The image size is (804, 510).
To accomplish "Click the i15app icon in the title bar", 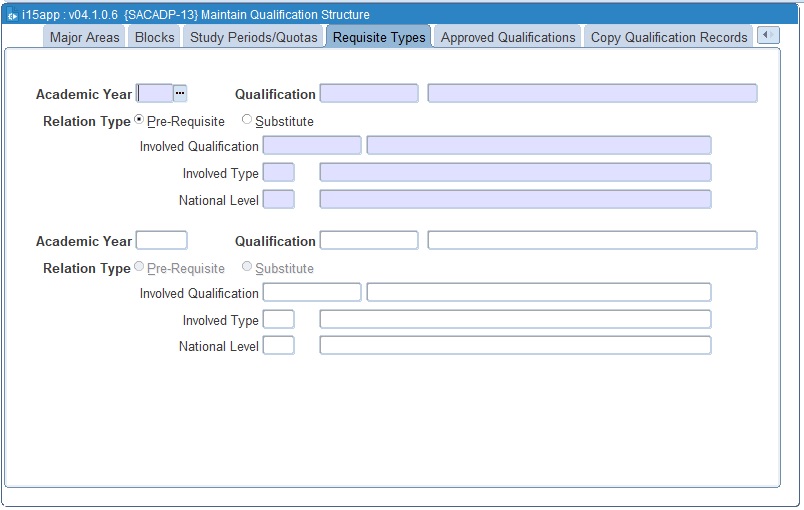I will pyautogui.click(x=12, y=15).
